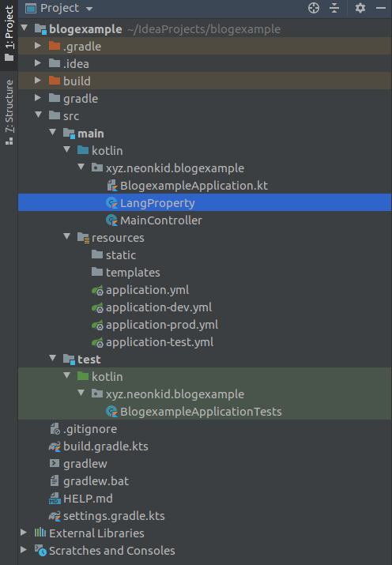This screenshot has width=392, height=565.
Task: Select the gradlew.bat file name
Action: pyautogui.click(x=96, y=481)
